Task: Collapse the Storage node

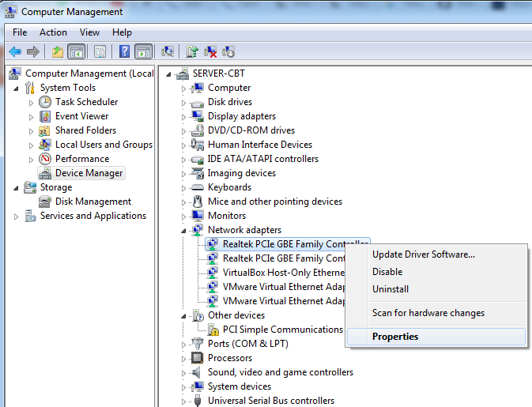Action: (16, 188)
